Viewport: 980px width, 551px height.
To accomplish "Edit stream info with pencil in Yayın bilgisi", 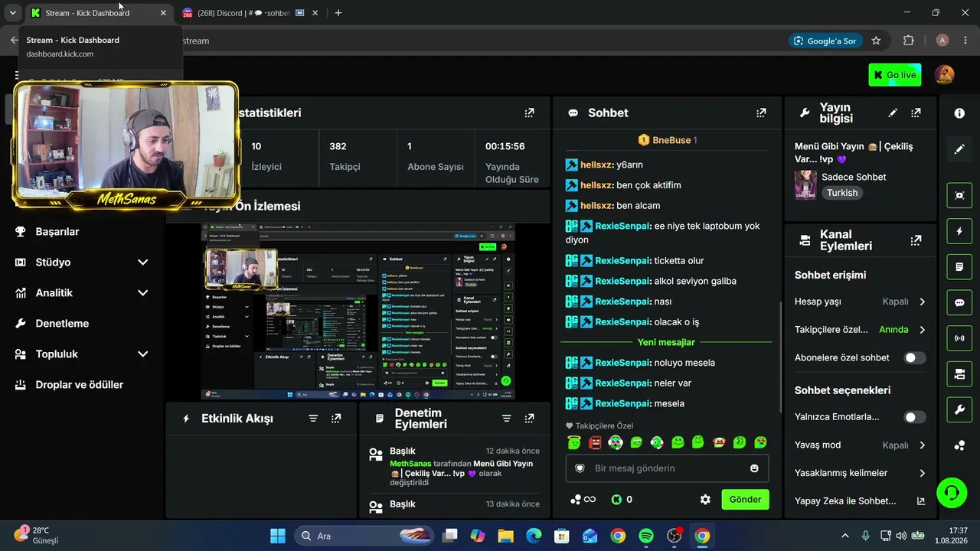I will [893, 112].
